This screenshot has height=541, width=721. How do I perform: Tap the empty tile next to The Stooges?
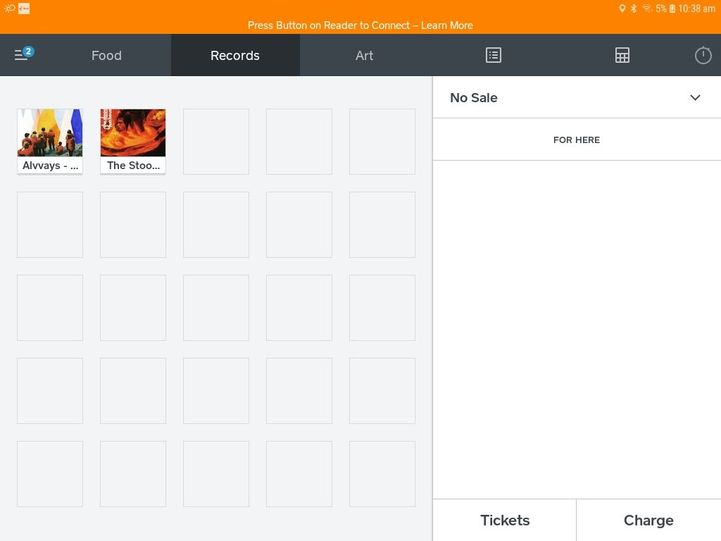click(x=216, y=141)
